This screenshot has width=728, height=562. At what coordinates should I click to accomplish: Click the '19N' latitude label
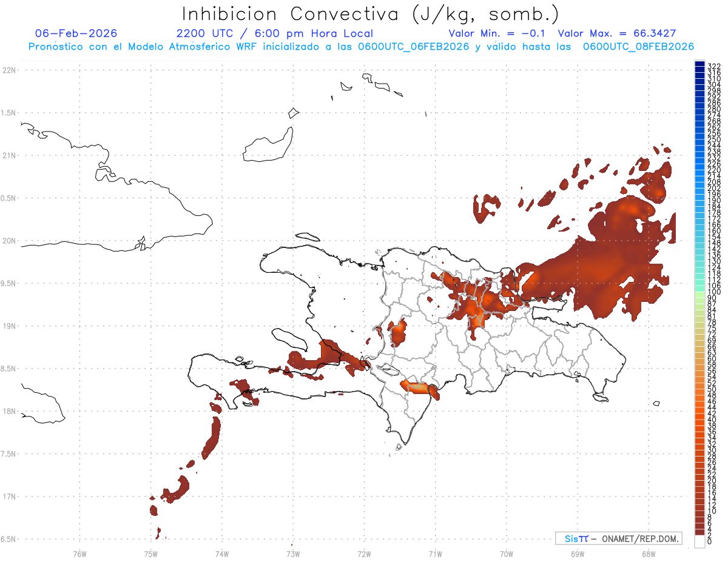(x=9, y=326)
